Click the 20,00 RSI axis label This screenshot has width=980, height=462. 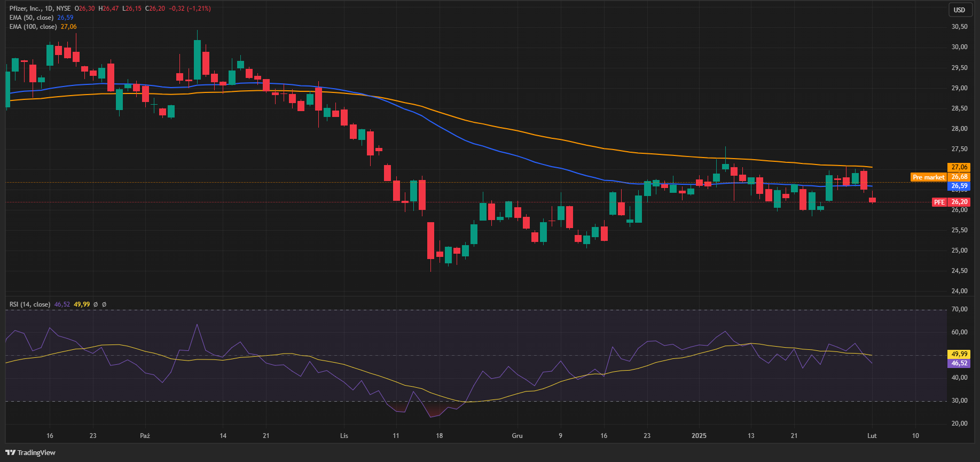click(959, 424)
